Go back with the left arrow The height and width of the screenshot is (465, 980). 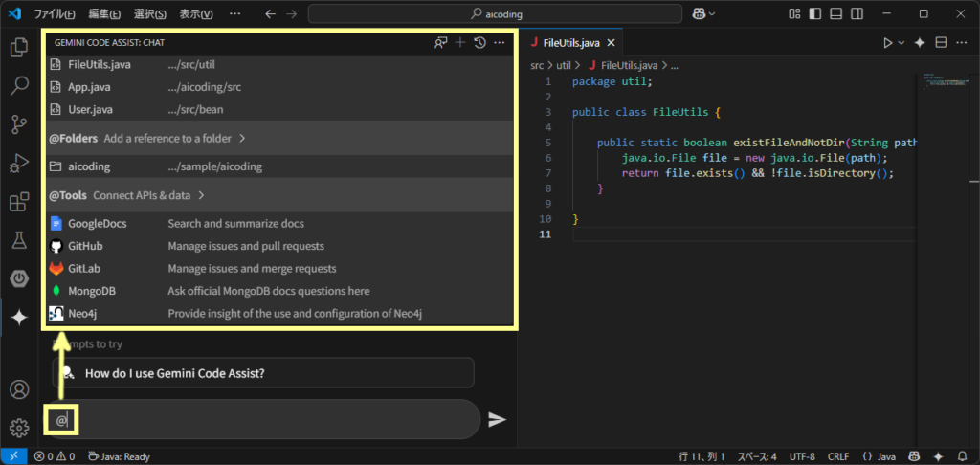point(271,13)
